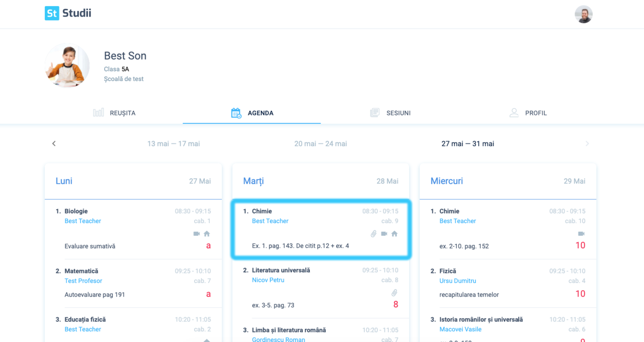Select the Agenda tab
Viewport: 644px width, 342px height.
pyautogui.click(x=252, y=113)
